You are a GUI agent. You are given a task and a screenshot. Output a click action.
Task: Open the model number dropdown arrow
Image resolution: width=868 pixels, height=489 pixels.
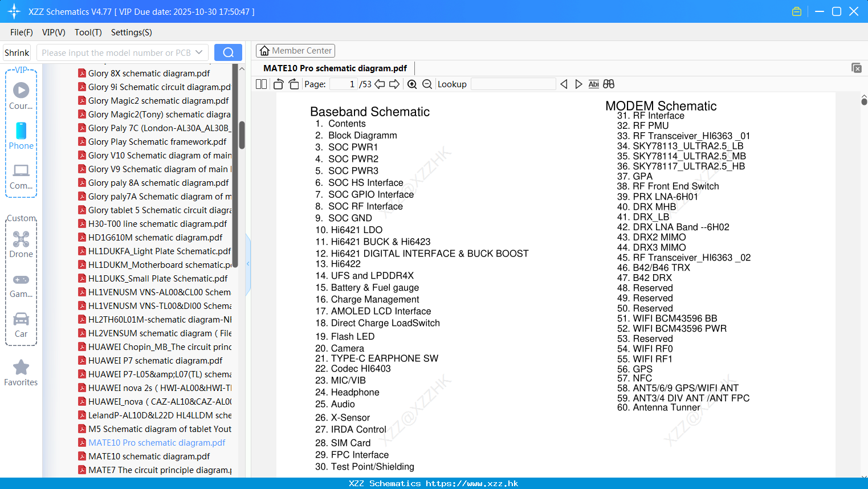coord(199,52)
